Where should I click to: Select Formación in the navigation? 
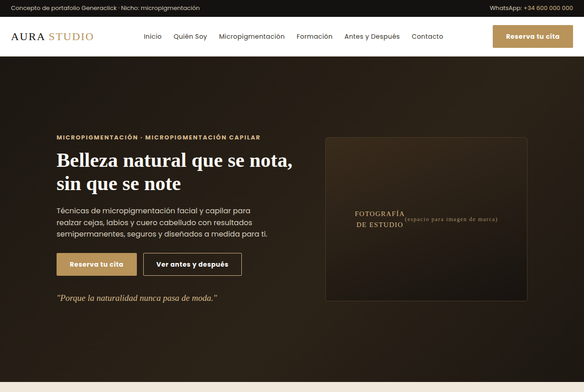click(314, 36)
